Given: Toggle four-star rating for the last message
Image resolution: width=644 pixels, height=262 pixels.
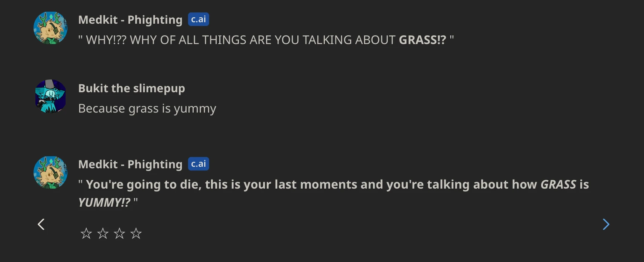Looking at the screenshot, I should point(136,233).
